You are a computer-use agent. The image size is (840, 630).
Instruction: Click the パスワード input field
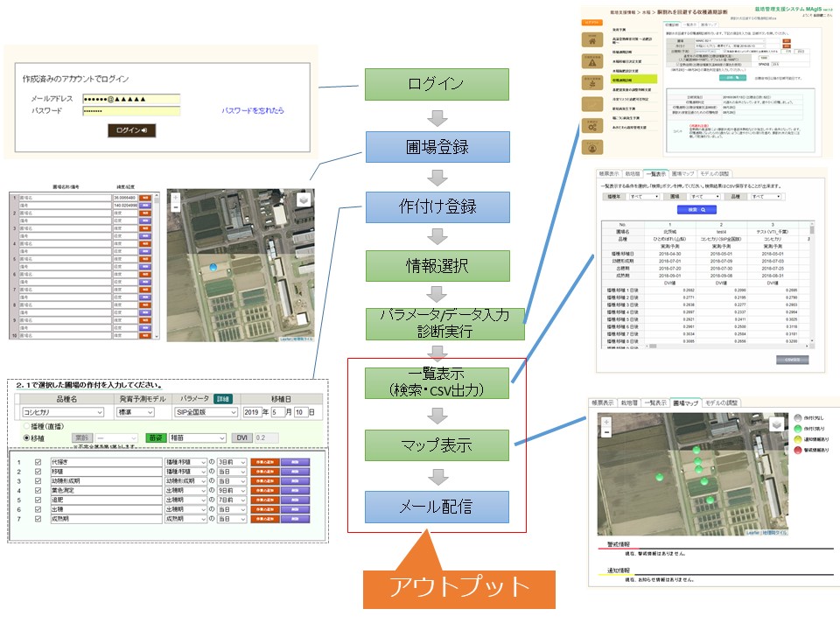[x=131, y=111]
